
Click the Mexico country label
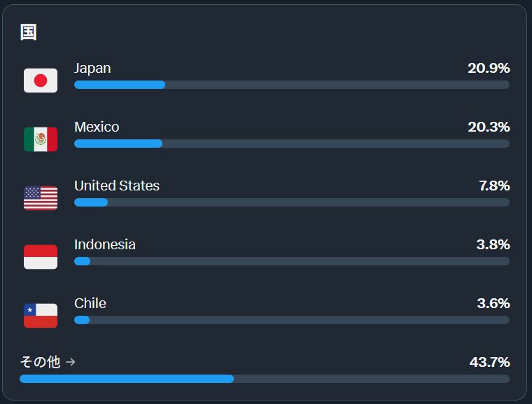pyautogui.click(x=97, y=127)
